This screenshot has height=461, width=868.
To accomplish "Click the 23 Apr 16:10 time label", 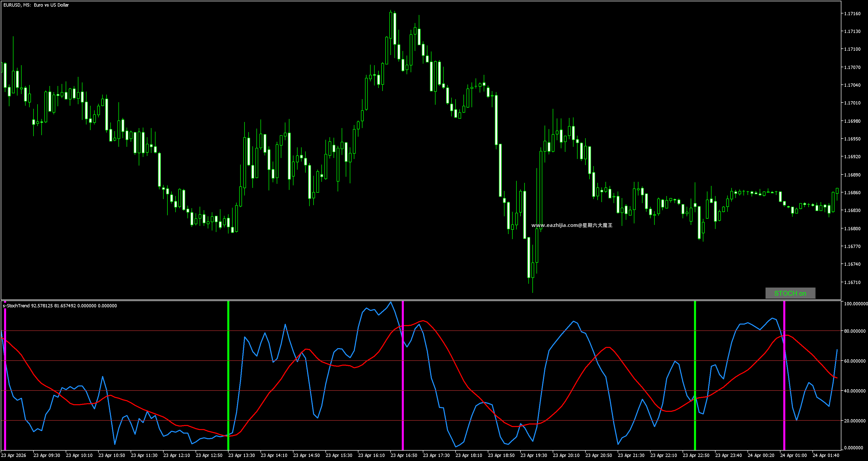I will pos(371,456).
